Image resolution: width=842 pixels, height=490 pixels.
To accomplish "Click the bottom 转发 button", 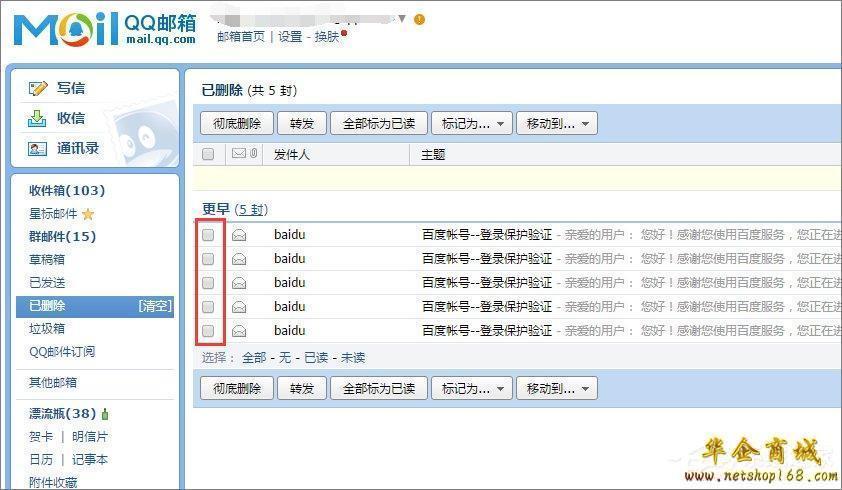I will point(302,388).
